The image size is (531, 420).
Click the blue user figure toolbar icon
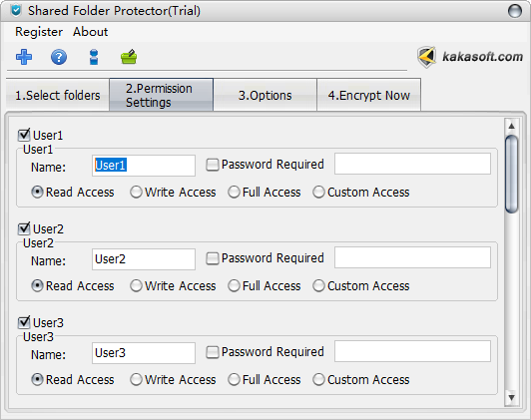coord(94,57)
